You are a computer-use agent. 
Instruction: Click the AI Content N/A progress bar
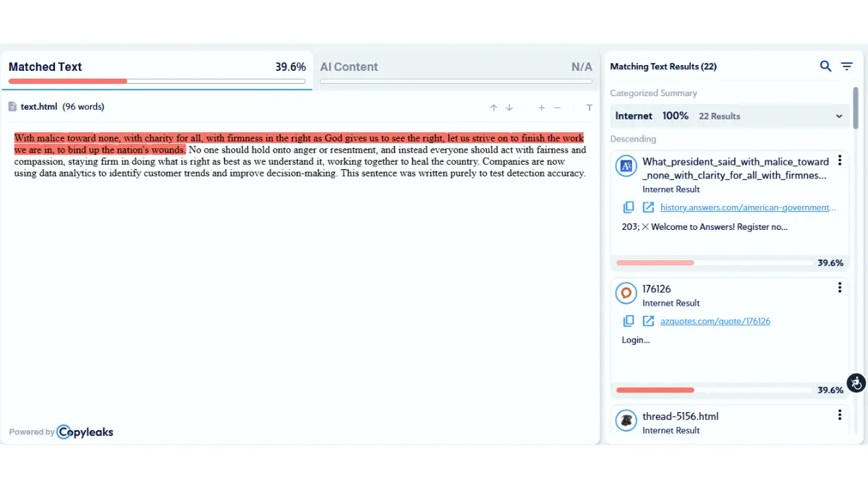(x=456, y=81)
